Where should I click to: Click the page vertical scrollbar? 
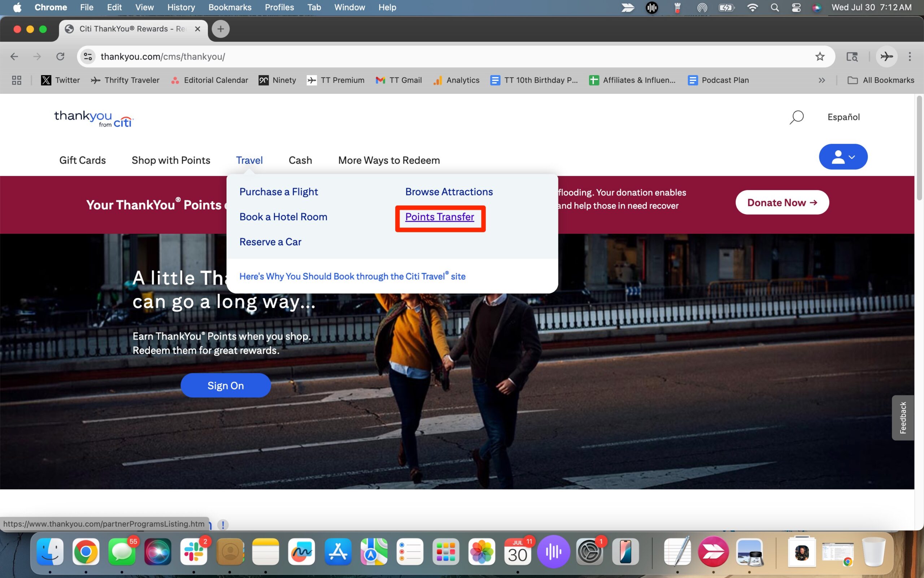point(919,148)
